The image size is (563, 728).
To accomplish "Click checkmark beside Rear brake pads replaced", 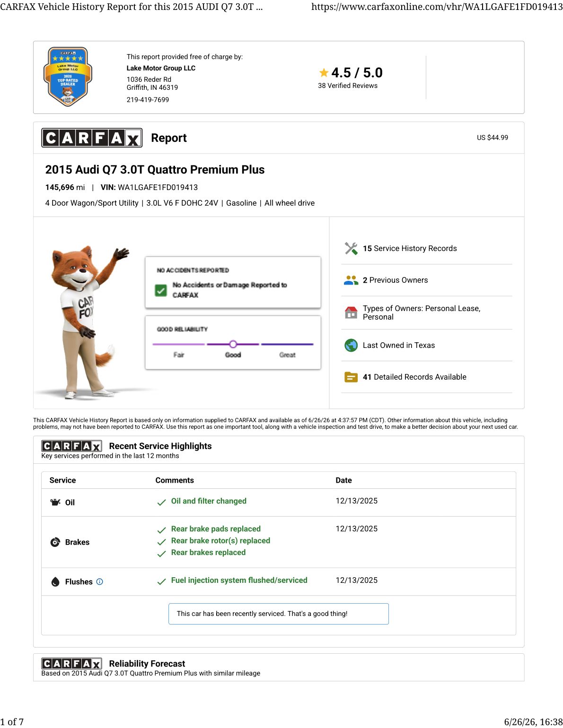I will tap(161, 530).
